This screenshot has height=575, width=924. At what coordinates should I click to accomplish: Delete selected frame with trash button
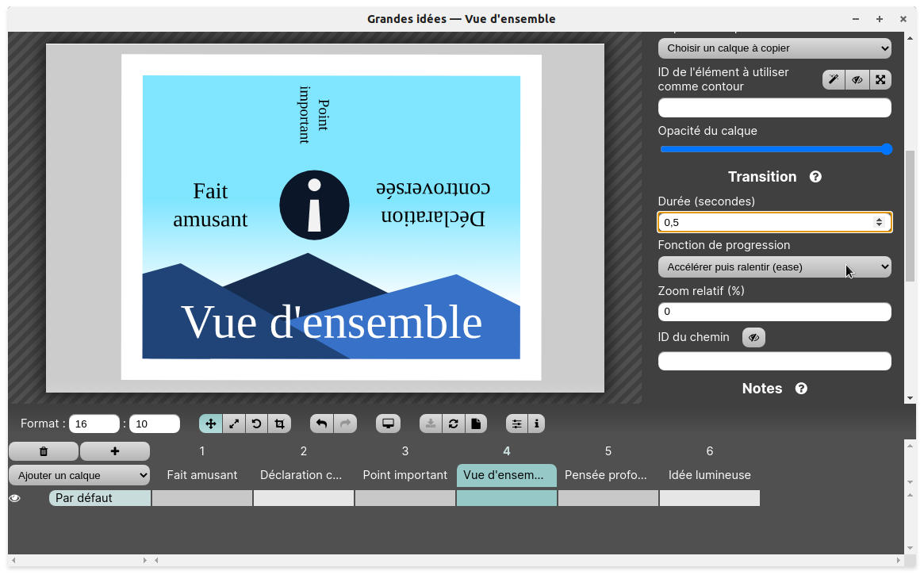click(x=44, y=451)
